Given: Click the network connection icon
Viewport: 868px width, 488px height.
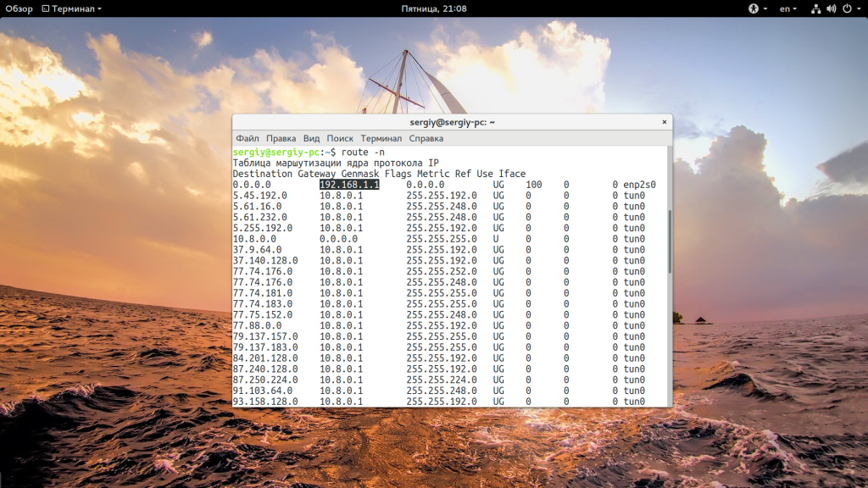Looking at the screenshot, I should point(816,8).
